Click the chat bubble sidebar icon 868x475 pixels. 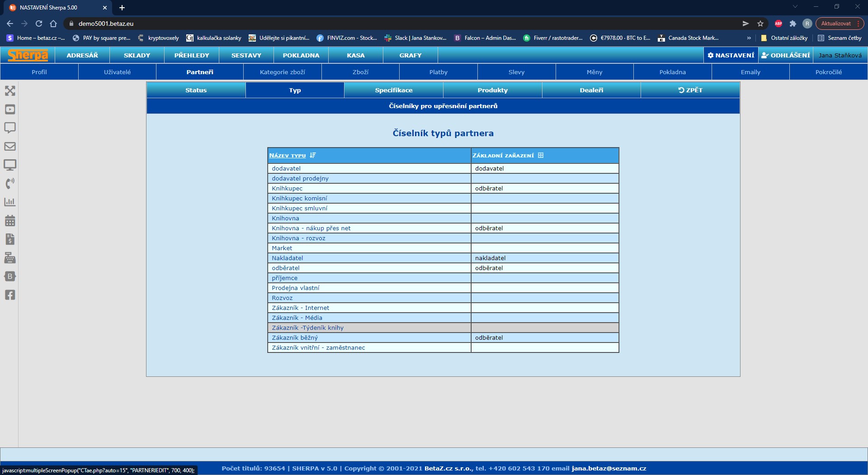10,128
